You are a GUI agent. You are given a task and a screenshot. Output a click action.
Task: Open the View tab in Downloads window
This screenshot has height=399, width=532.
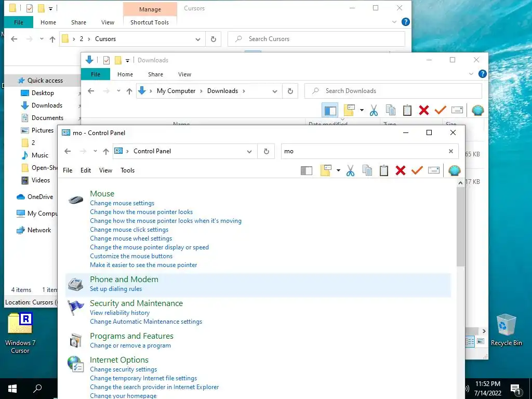point(184,74)
